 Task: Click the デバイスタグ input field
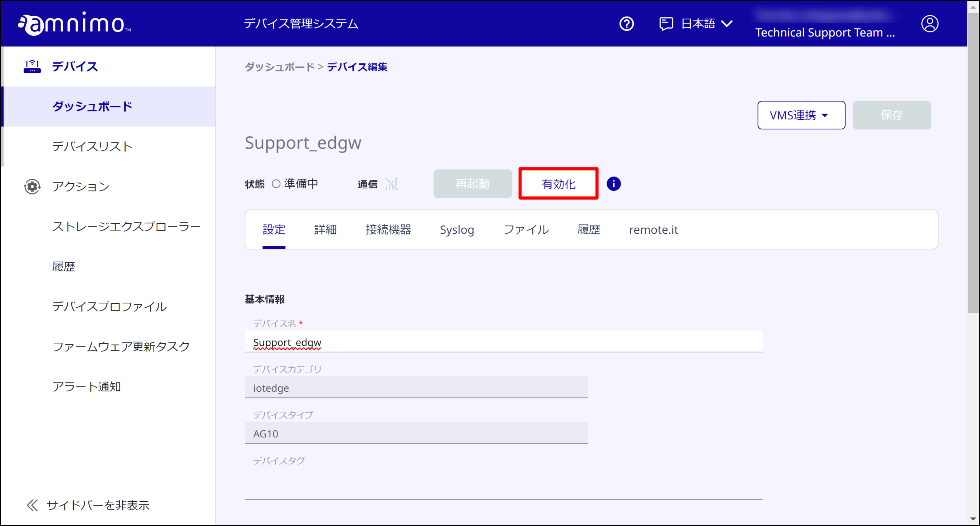pyautogui.click(x=503, y=483)
